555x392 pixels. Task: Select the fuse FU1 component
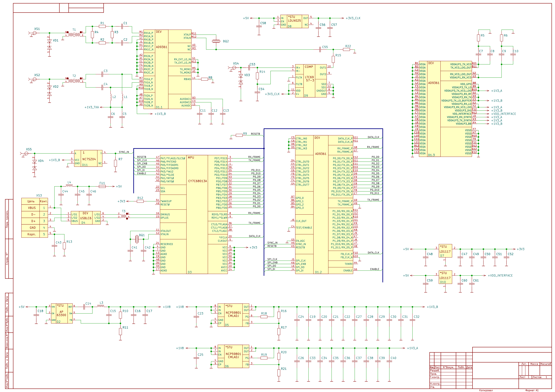click(102, 186)
